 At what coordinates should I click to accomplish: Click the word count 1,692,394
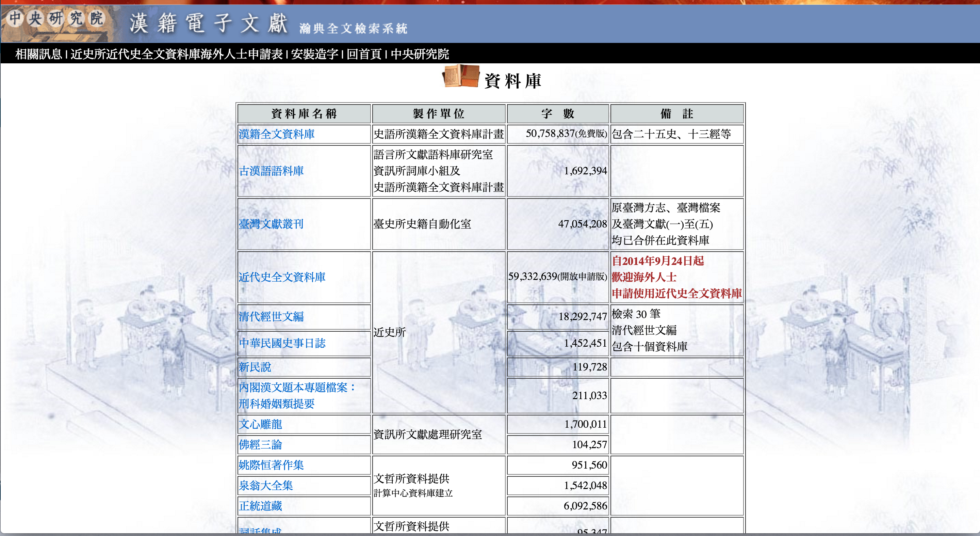585,171
